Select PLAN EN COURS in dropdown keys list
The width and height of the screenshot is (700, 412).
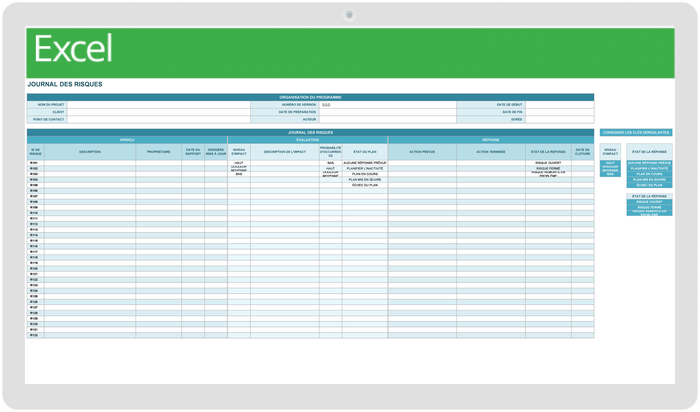[x=649, y=174]
